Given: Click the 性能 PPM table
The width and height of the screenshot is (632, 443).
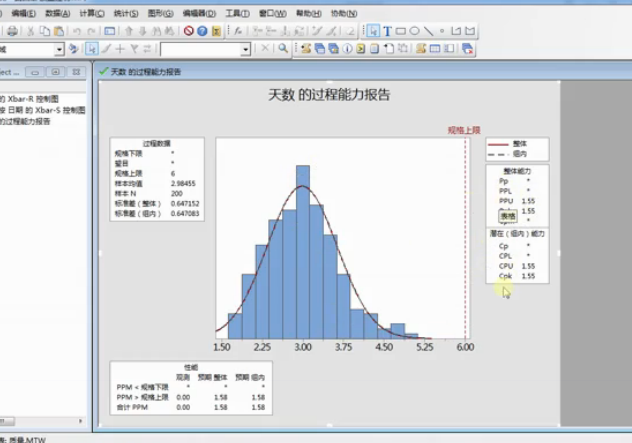Looking at the screenshot, I should 191,388.
